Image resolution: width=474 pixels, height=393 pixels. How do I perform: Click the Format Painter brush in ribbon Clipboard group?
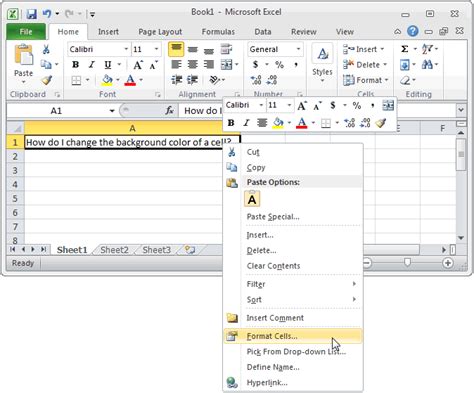[x=46, y=80]
